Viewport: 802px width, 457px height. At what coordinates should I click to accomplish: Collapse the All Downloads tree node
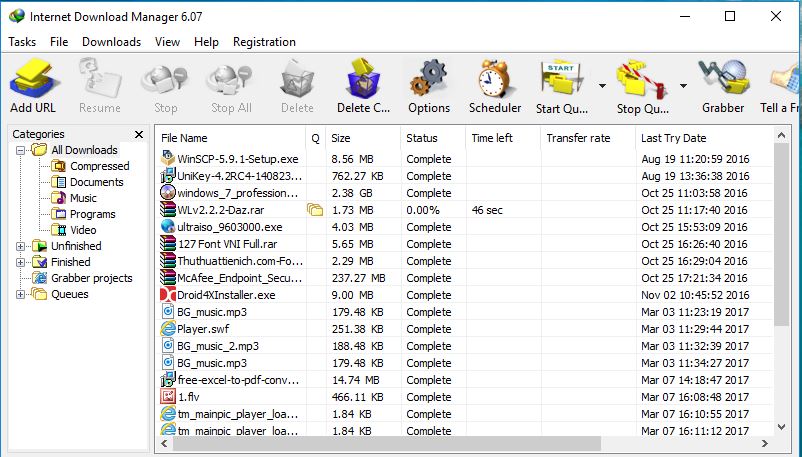pyautogui.click(x=21, y=150)
